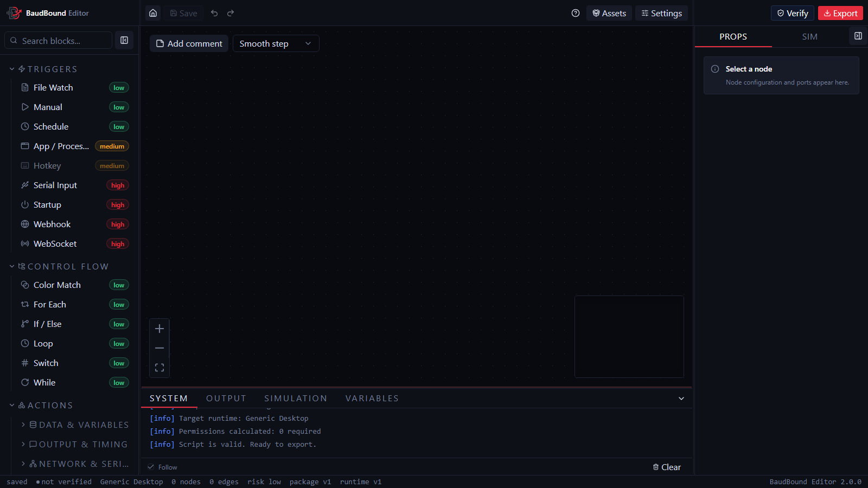
Task: Select the Hotkey trigger block
Action: (75, 165)
